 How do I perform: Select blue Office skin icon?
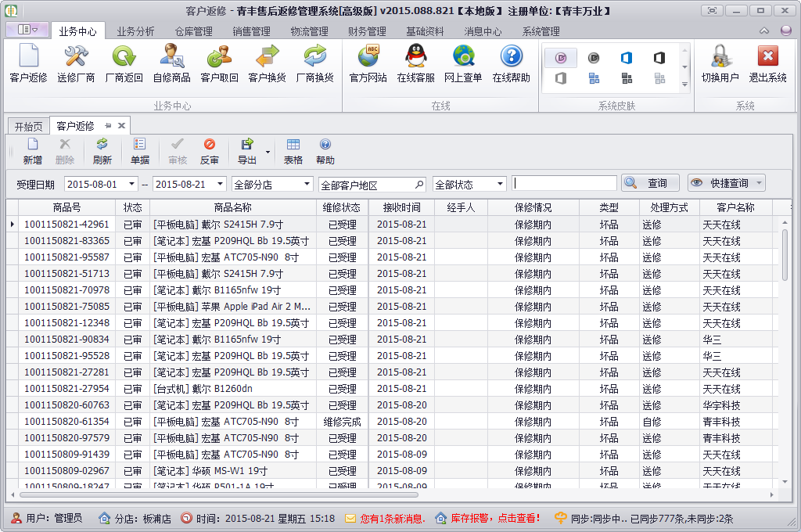click(x=627, y=58)
